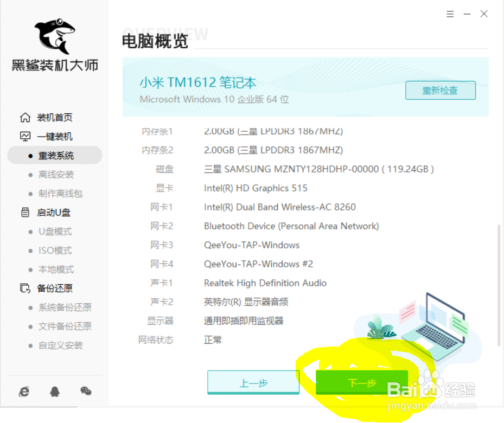Viewport: 504px width, 423px height.
Task: Click 通用即插即用监视器 entry
Action: click(x=244, y=321)
